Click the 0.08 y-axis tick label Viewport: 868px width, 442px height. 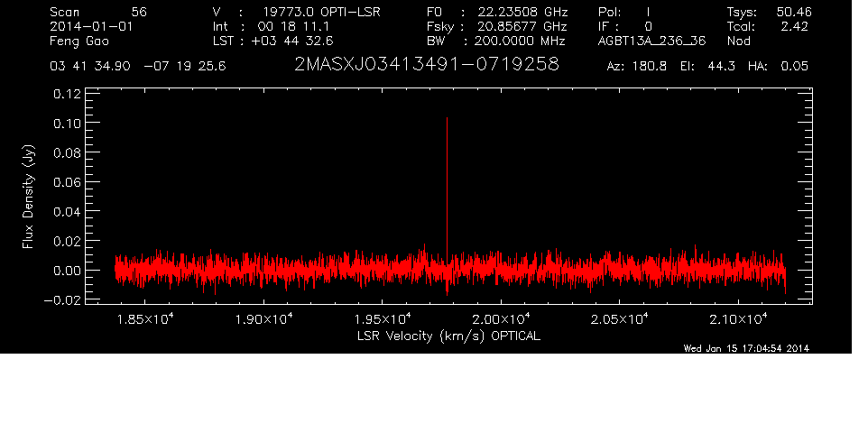[x=67, y=152]
